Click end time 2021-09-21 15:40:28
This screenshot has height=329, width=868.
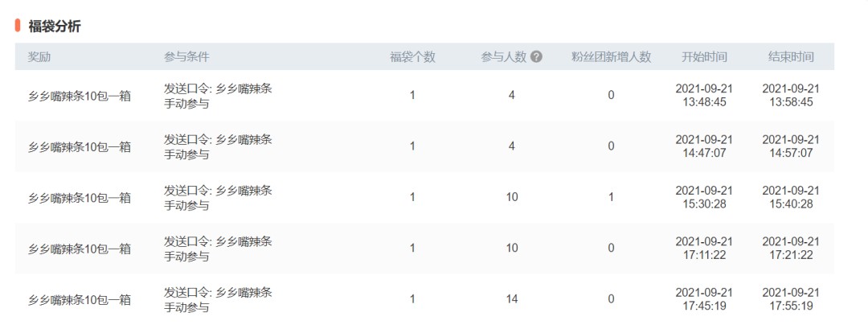click(791, 197)
